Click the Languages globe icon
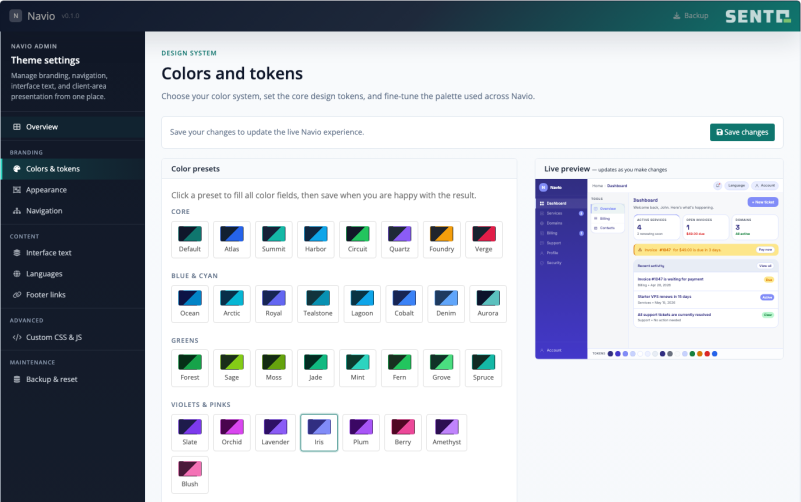This screenshot has height=502, width=801. pos(17,274)
